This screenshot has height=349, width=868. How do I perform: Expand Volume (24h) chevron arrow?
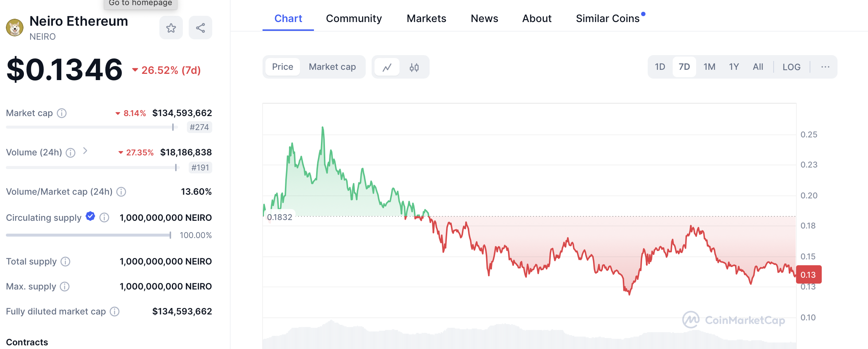(x=85, y=151)
